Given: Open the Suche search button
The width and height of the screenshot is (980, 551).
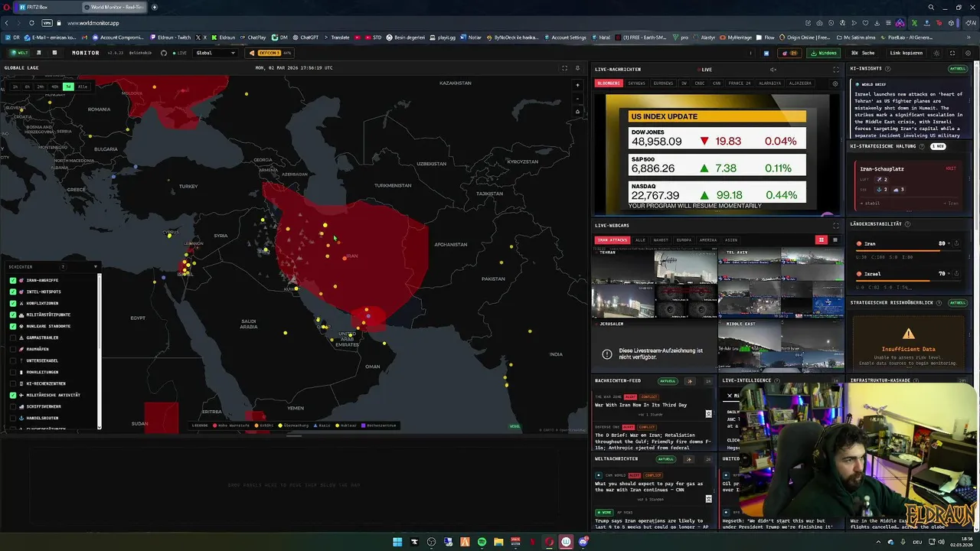Looking at the screenshot, I should point(864,53).
